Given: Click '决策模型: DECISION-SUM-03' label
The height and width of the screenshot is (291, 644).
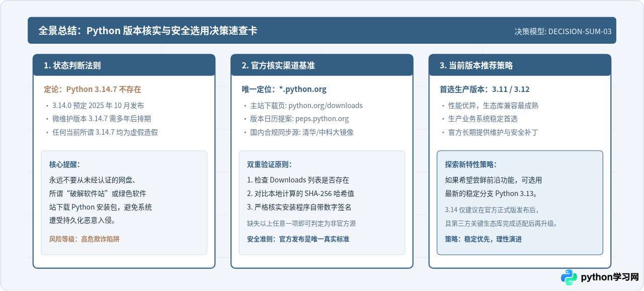Looking at the screenshot, I should pos(563,31).
